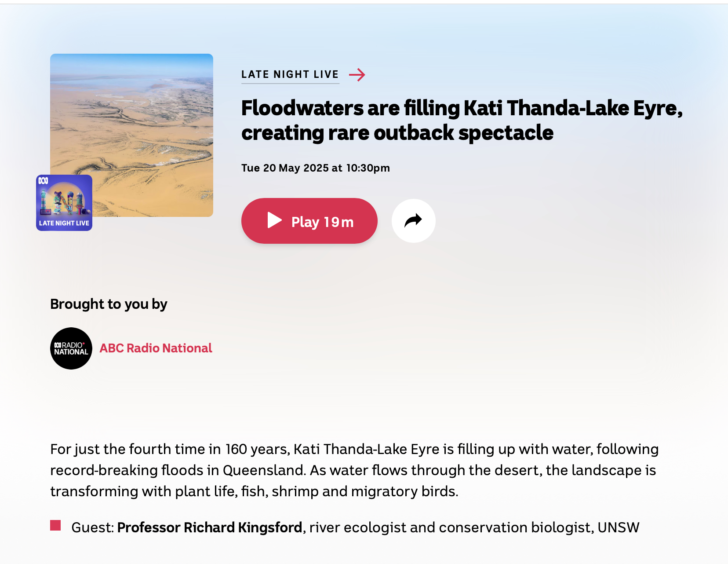Viewport: 728px width, 564px height.
Task: Click the red arrow beside Late Night Live
Action: click(x=357, y=75)
